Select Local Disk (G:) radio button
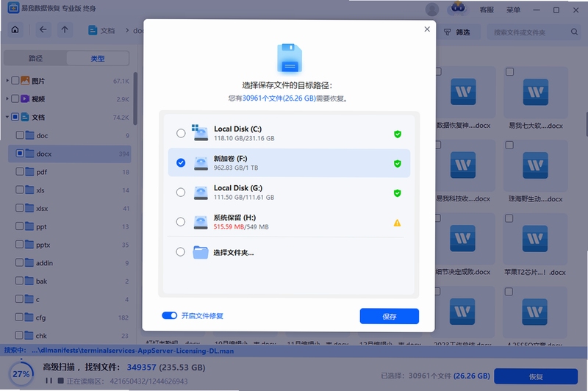The width and height of the screenshot is (588, 391). click(181, 193)
